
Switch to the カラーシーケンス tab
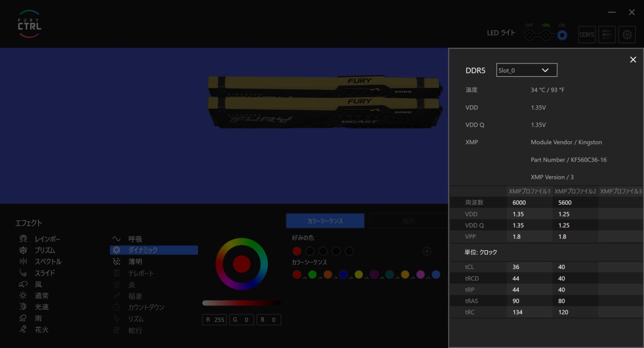pos(325,221)
